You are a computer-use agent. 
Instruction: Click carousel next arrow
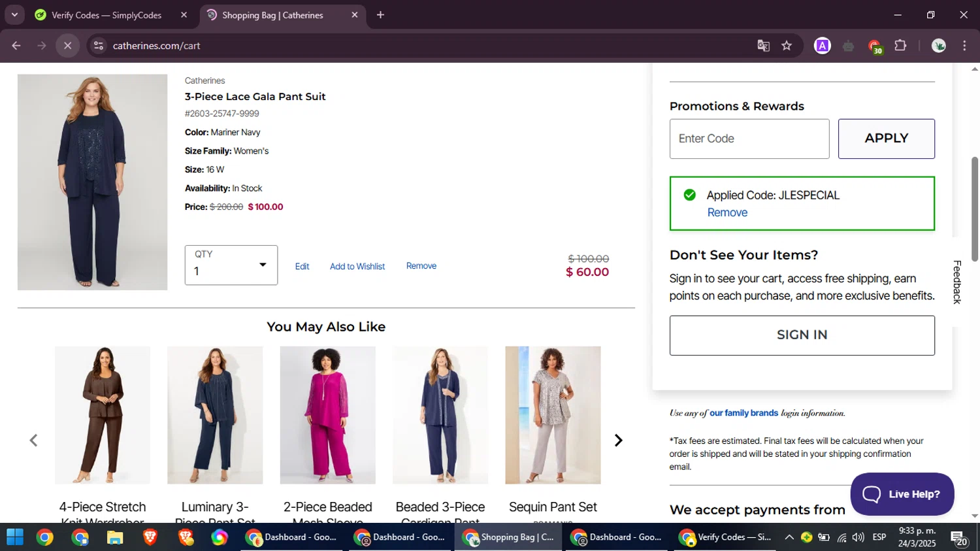618,441
